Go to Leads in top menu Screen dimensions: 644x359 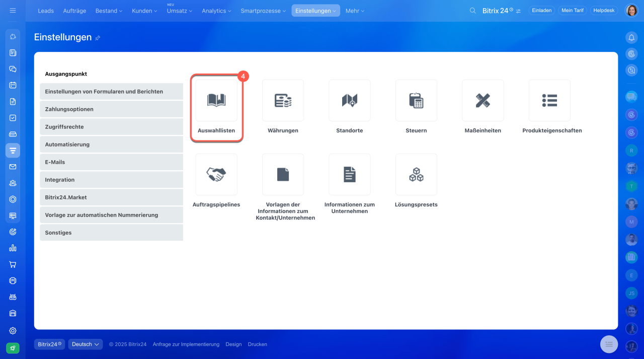click(46, 11)
